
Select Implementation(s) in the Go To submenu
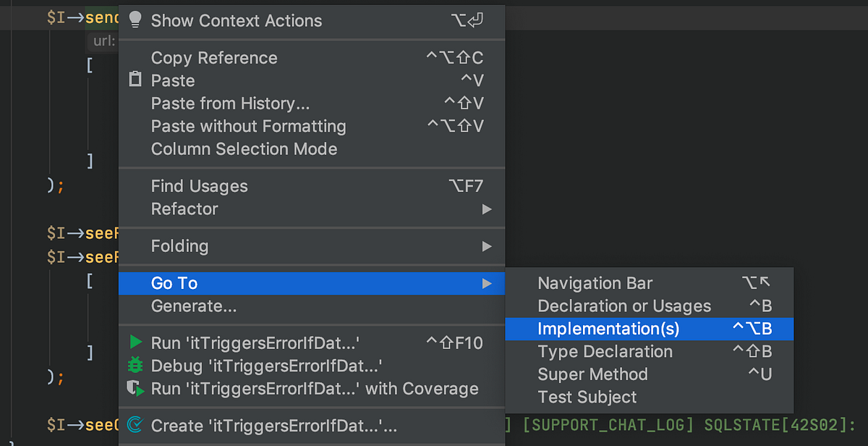pyautogui.click(x=607, y=329)
